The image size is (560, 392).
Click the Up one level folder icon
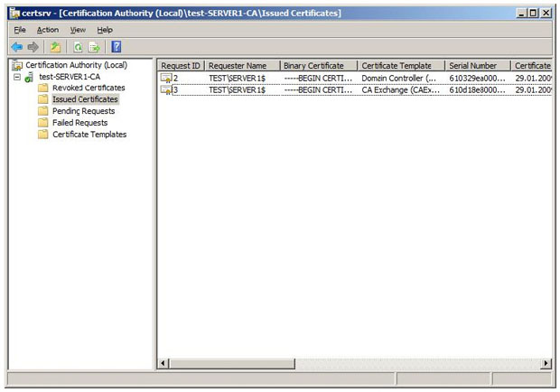click(55, 47)
